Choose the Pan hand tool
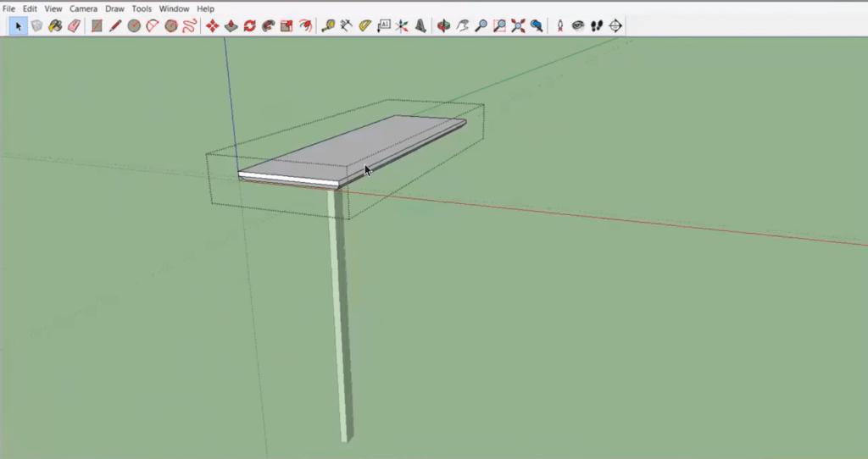This screenshot has width=868, height=459. (x=462, y=26)
